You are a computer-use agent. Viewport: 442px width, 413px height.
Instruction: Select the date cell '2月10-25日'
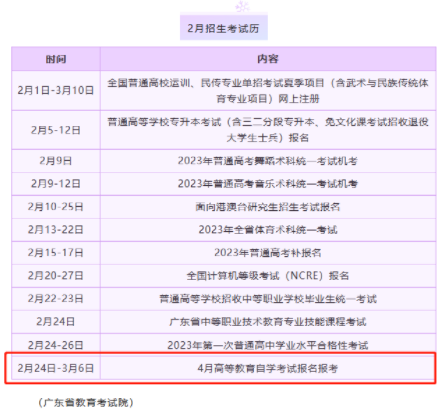(x=56, y=207)
